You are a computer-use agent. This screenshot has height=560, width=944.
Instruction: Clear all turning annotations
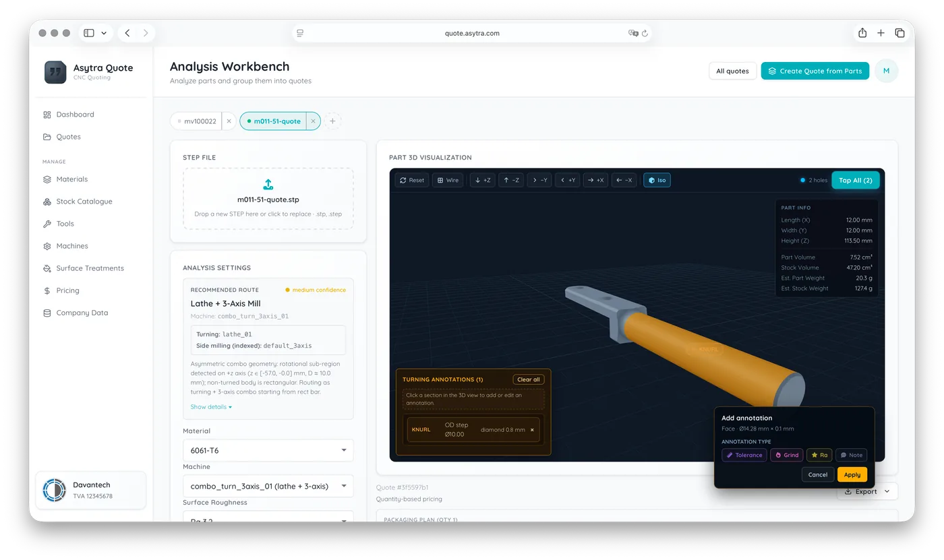coord(528,379)
